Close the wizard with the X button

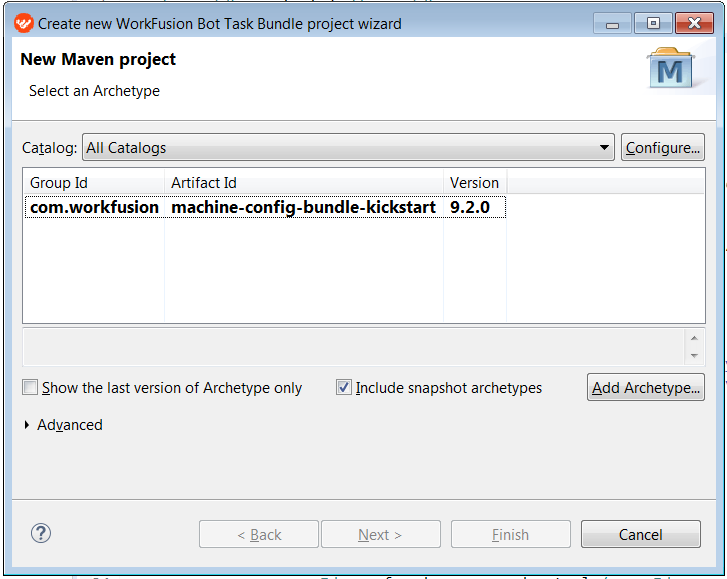point(694,23)
